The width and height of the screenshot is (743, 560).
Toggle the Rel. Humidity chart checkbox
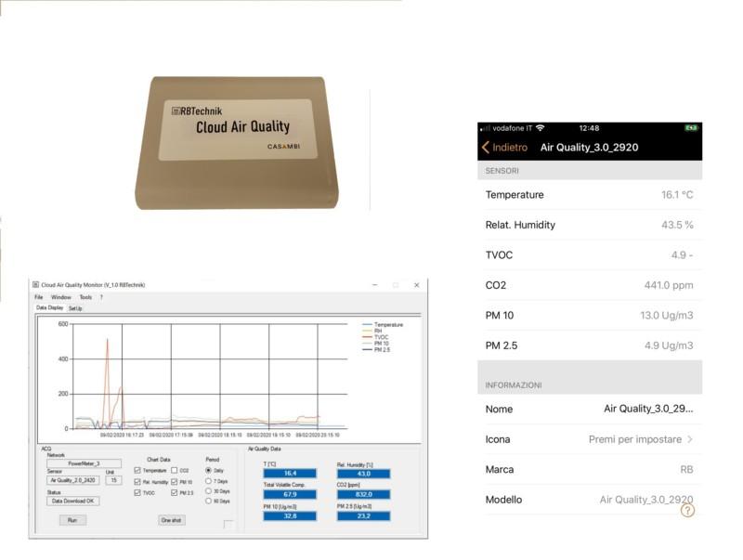click(x=137, y=482)
